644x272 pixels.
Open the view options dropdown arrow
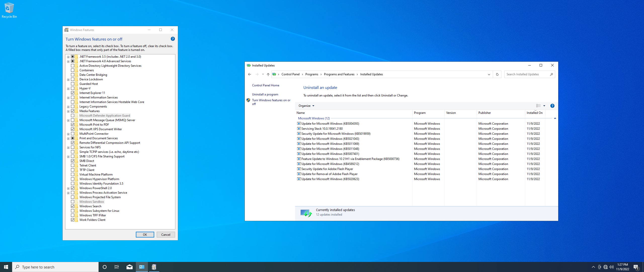tap(544, 106)
